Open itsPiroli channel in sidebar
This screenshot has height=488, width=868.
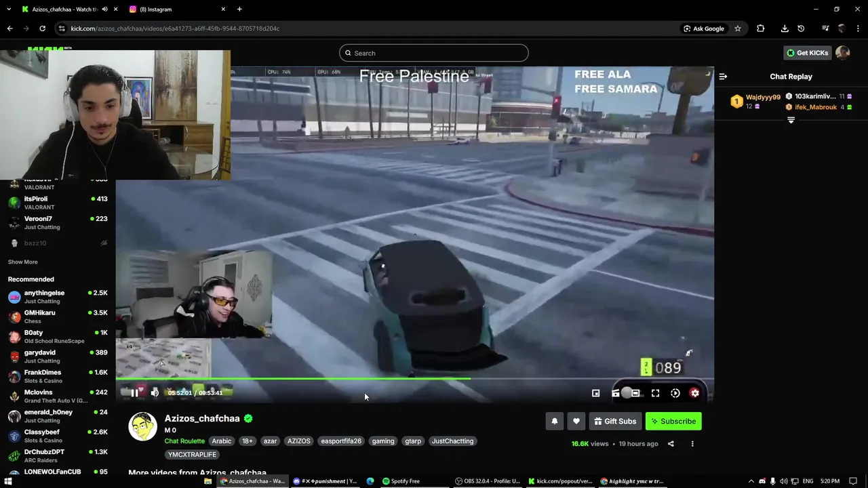[x=58, y=203]
